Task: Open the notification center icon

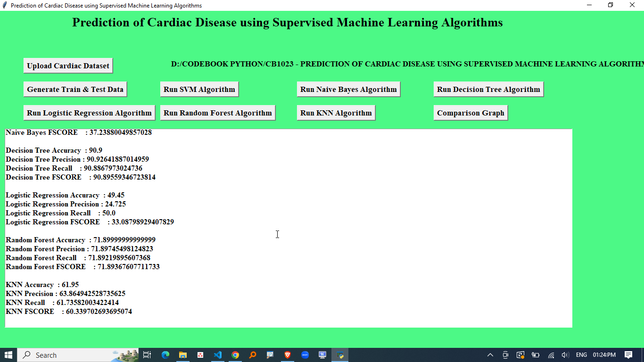Action: click(x=628, y=355)
